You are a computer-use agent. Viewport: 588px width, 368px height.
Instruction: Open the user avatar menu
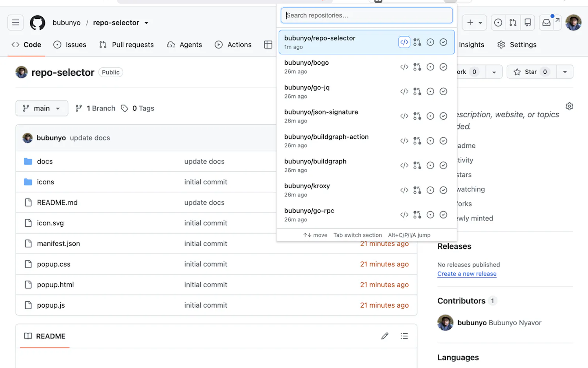coord(573,22)
